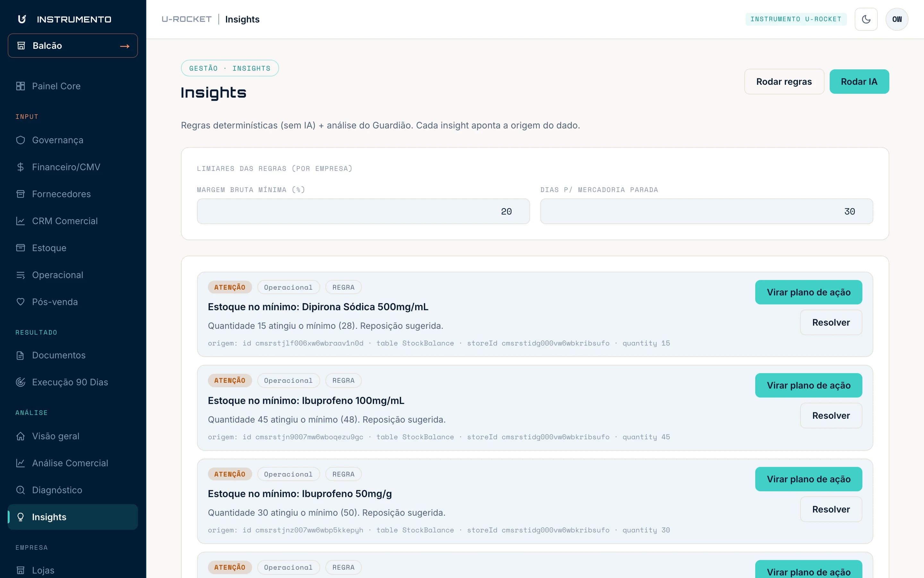Open Painel Core in the sidebar
The height and width of the screenshot is (578, 924).
tap(73, 86)
